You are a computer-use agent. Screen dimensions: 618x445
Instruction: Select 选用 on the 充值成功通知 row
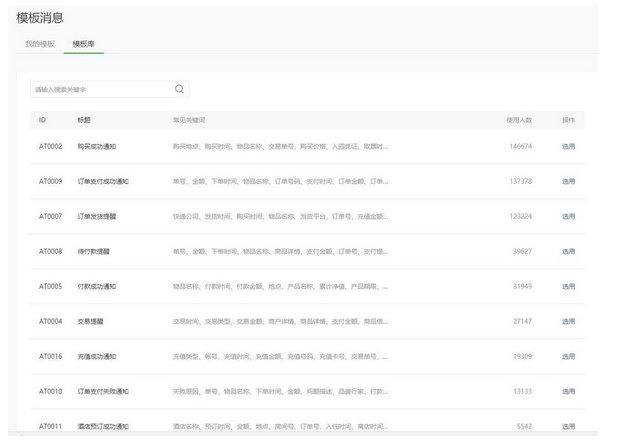568,356
